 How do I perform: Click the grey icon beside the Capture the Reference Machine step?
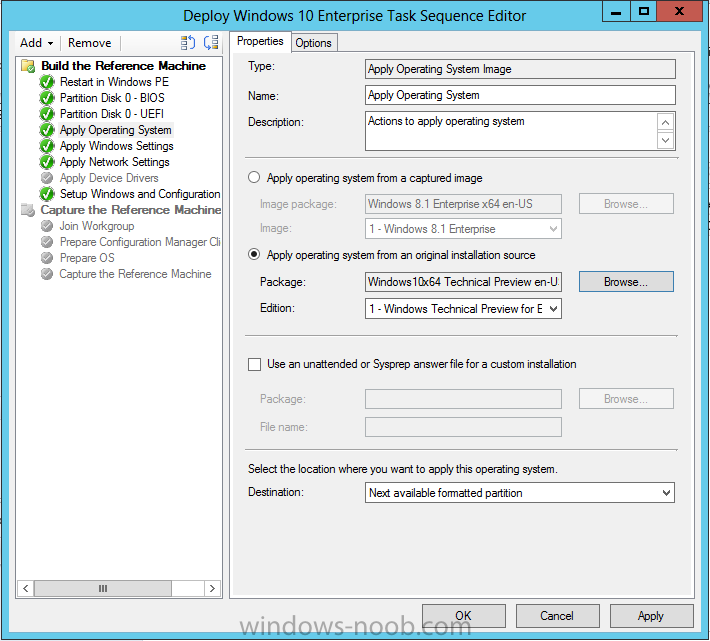tap(47, 274)
